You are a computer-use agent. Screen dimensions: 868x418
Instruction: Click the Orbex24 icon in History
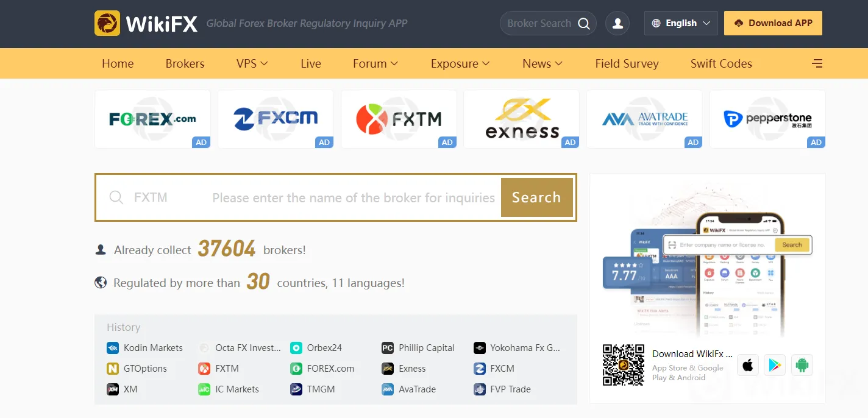coord(296,348)
